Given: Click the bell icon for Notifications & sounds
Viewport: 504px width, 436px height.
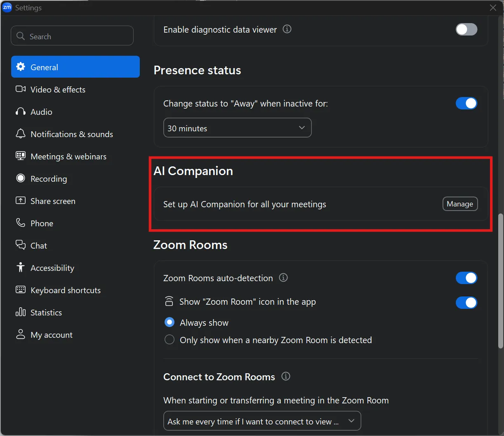Looking at the screenshot, I should coord(21,134).
